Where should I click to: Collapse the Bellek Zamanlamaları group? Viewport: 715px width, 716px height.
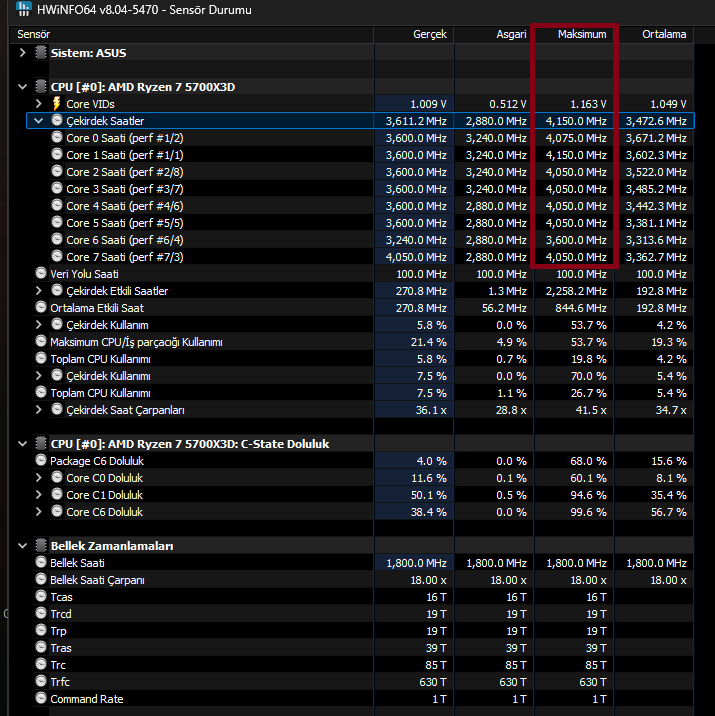tap(22, 546)
